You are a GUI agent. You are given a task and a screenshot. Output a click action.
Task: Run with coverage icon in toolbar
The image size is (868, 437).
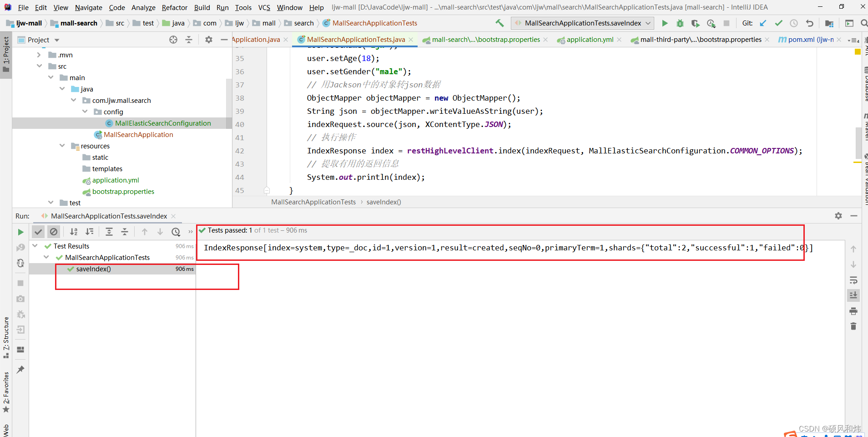[x=695, y=23]
